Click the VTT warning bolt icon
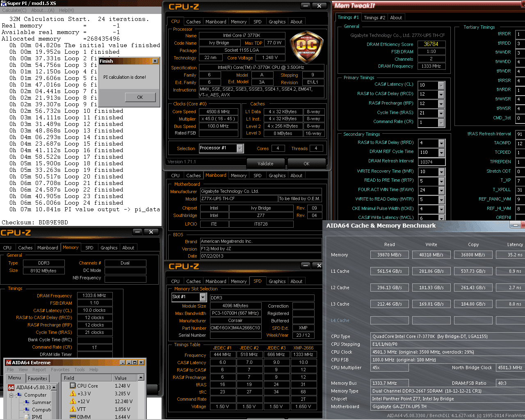The image size is (525, 420). 73,409
